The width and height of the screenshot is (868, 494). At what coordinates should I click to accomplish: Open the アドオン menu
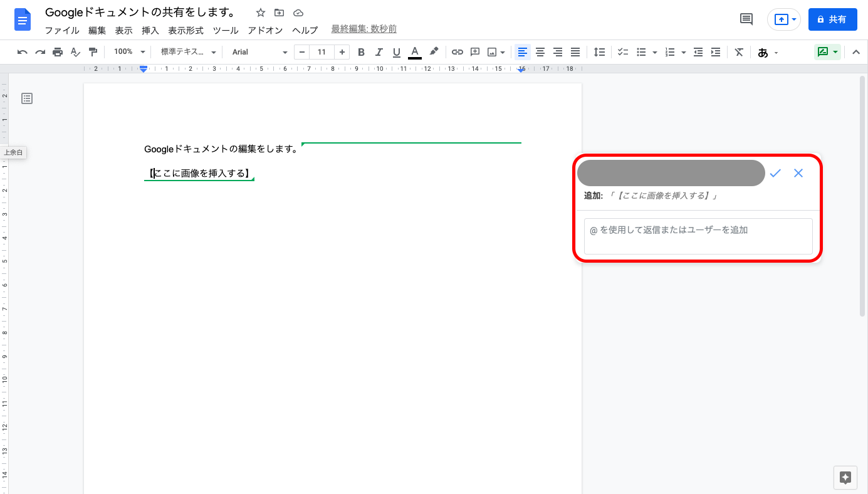265,30
